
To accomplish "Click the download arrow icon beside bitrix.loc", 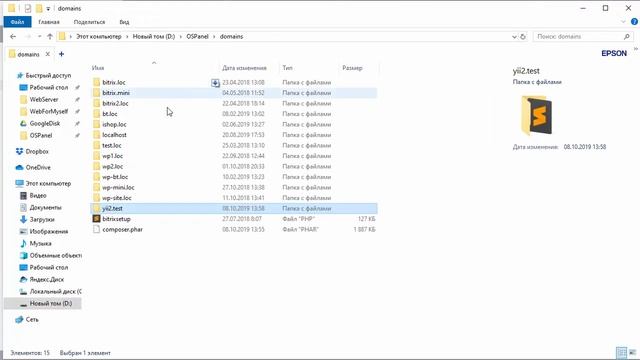I will click(215, 83).
